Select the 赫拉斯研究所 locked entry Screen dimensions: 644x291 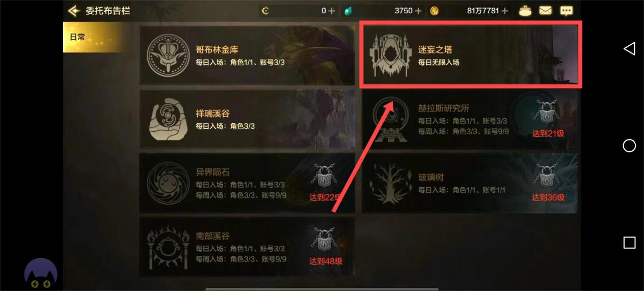(x=470, y=120)
